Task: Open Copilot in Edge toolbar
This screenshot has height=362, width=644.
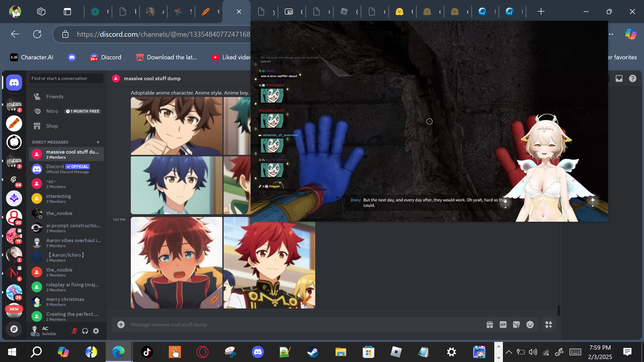Action: coord(631,34)
